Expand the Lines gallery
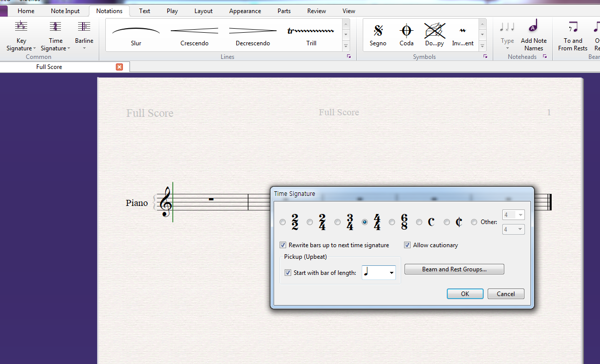Viewport: 600px width, 364px height. tap(346, 46)
